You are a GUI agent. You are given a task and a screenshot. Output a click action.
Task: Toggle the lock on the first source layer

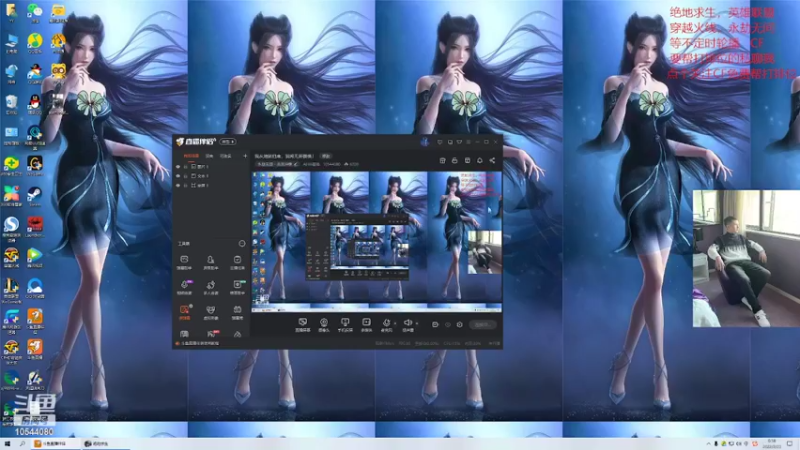186,166
